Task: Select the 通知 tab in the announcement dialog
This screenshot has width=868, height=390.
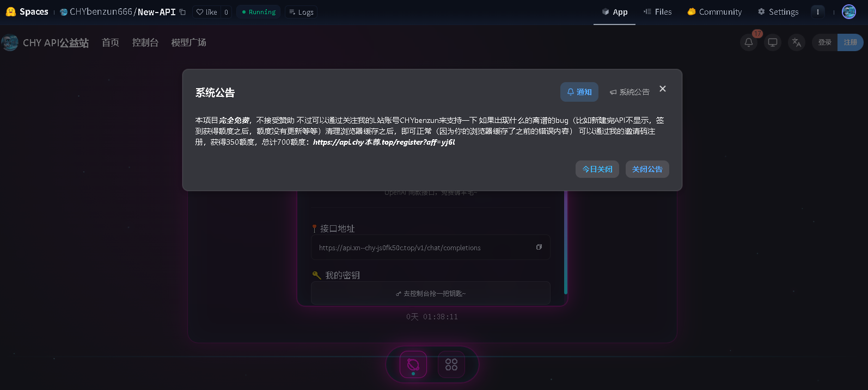Action: 579,92
